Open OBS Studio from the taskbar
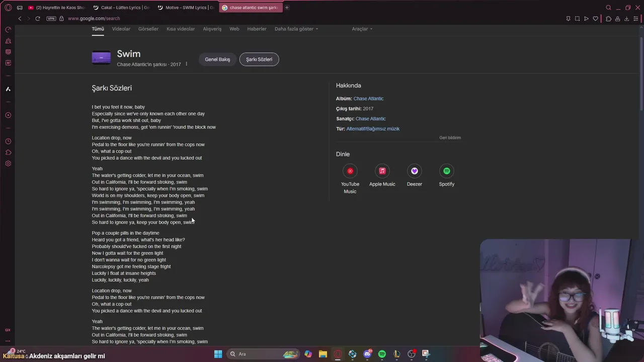 [411, 354]
